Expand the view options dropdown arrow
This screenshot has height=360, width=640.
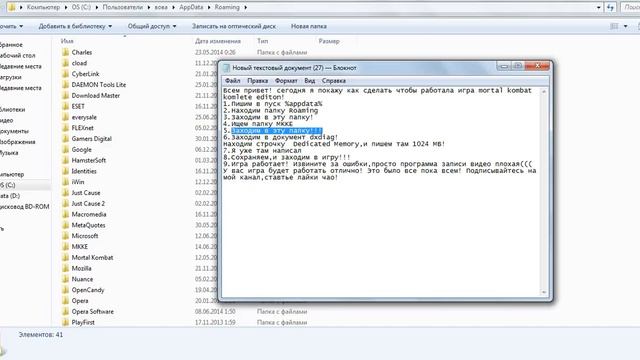point(625,26)
